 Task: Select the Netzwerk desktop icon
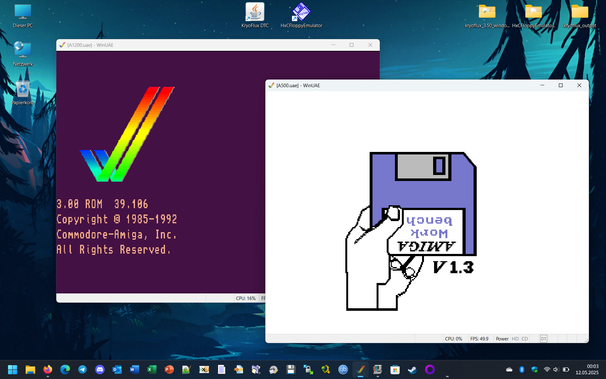[x=22, y=54]
